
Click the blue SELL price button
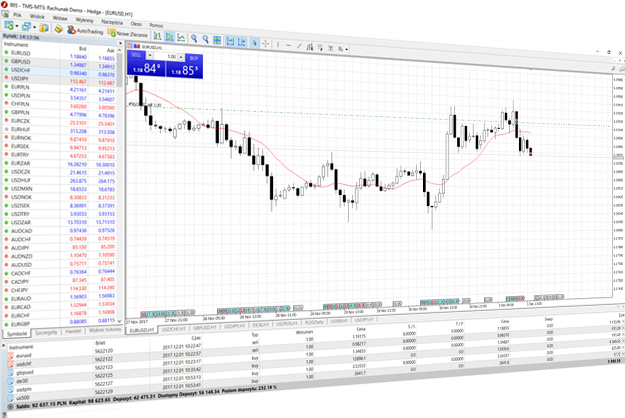click(145, 71)
